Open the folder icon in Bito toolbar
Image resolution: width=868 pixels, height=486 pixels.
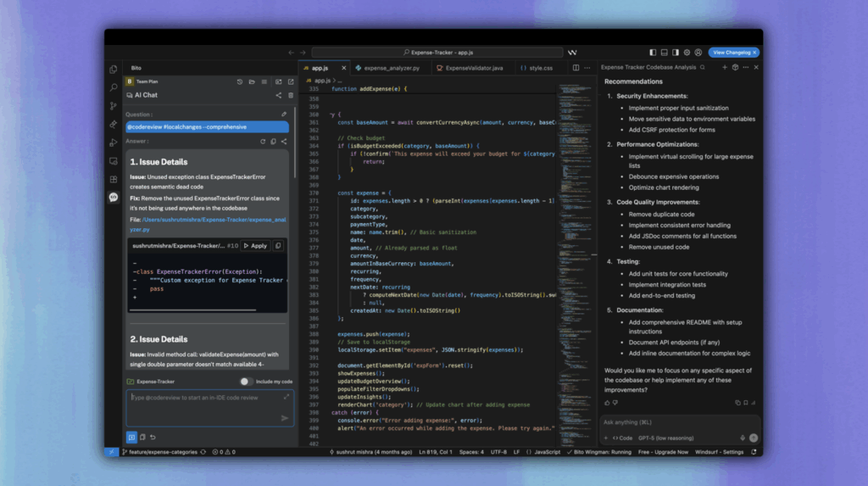click(252, 81)
